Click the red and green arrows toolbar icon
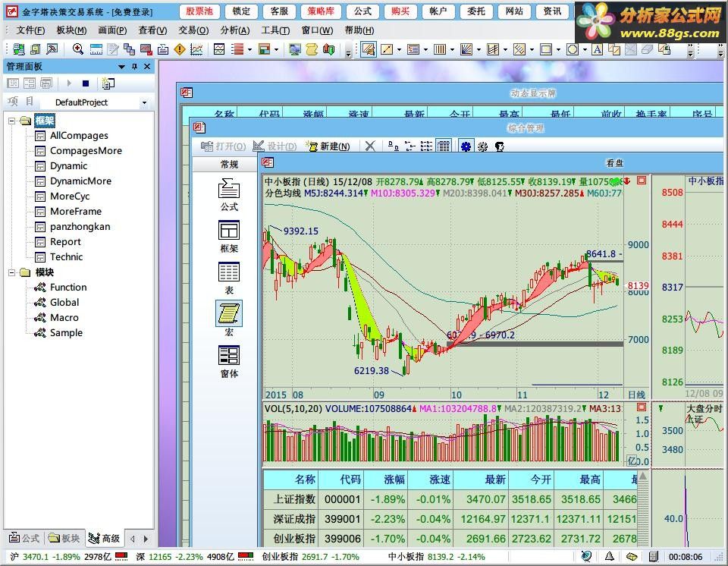 pos(328,49)
